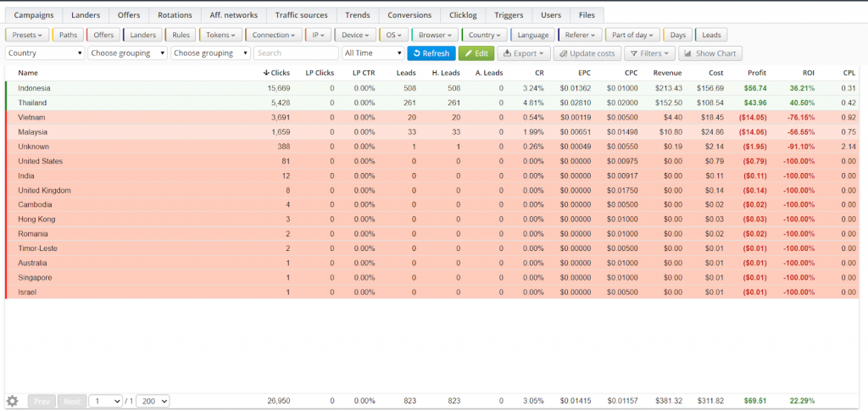Expand the Part of day dropdown

click(632, 35)
